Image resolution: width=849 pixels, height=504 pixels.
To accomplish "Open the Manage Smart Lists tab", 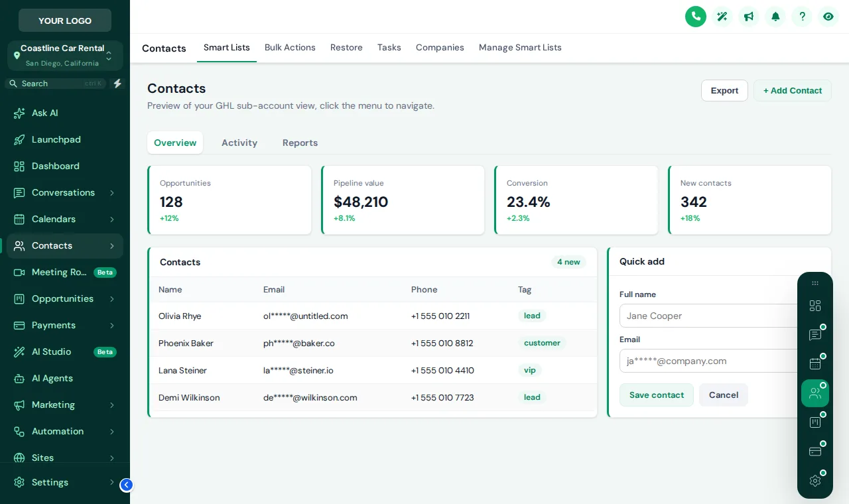I will click(520, 48).
